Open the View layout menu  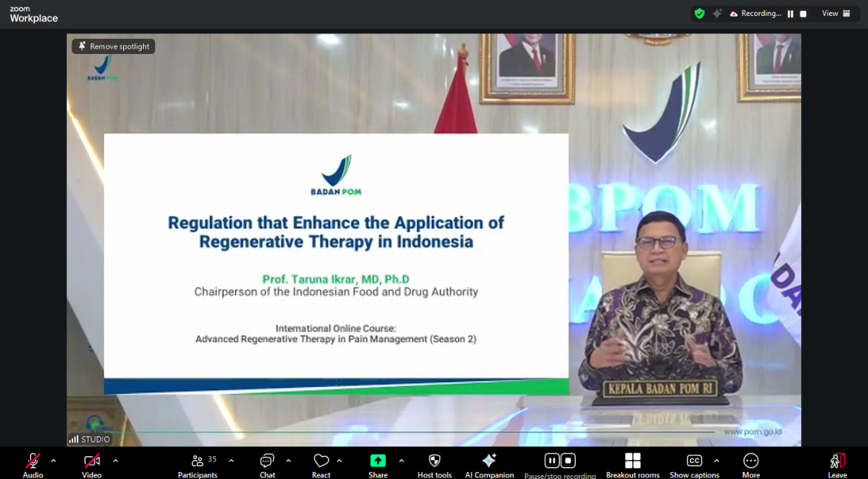click(x=836, y=14)
